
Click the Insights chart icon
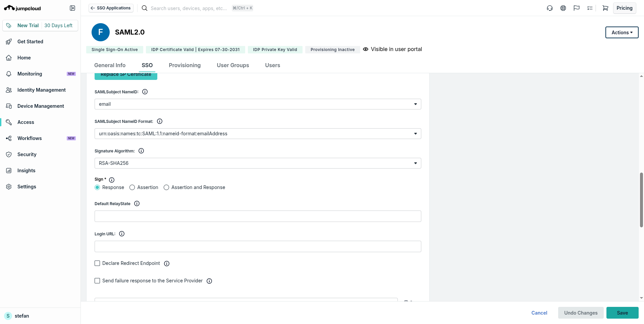[9, 171]
